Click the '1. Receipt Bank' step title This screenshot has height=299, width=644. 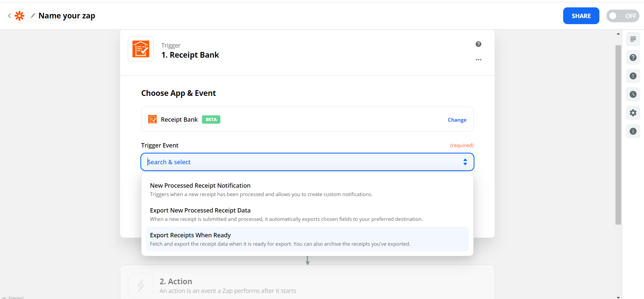coord(190,55)
